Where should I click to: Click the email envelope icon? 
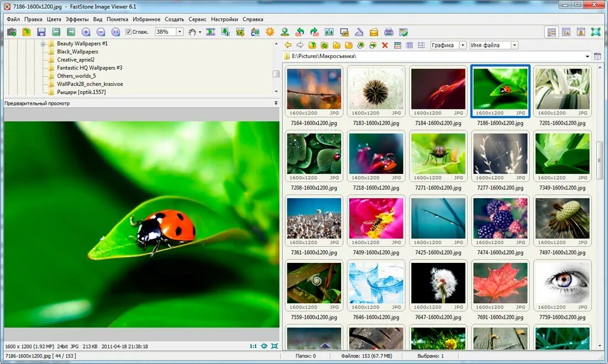click(374, 32)
